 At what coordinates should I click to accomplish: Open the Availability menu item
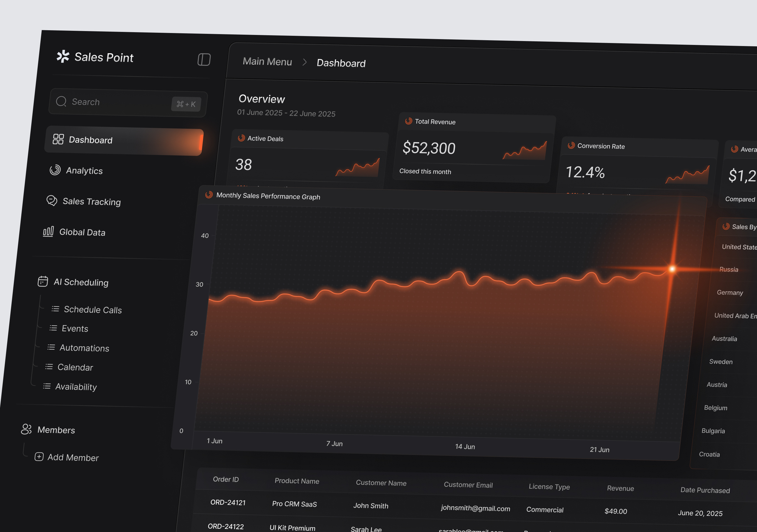tap(76, 386)
